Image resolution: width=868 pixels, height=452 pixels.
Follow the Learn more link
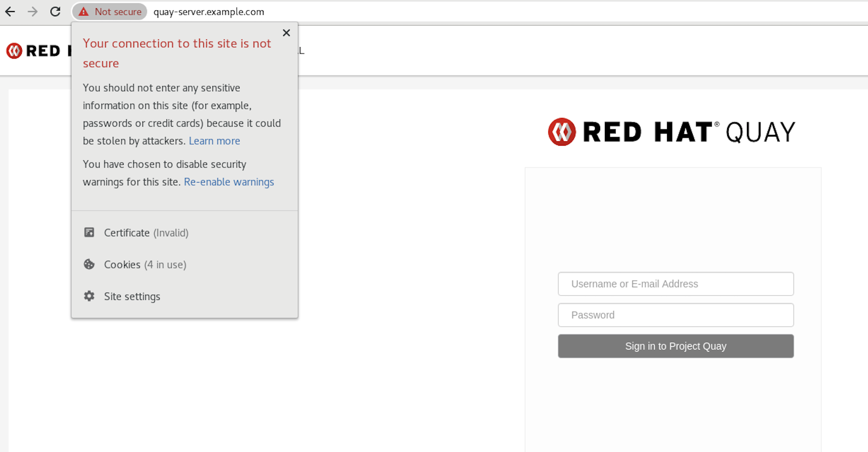click(x=214, y=141)
